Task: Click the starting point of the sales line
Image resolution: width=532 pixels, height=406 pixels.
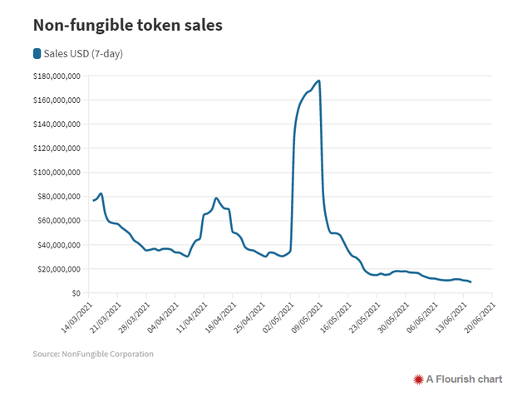Action: pos(93,201)
